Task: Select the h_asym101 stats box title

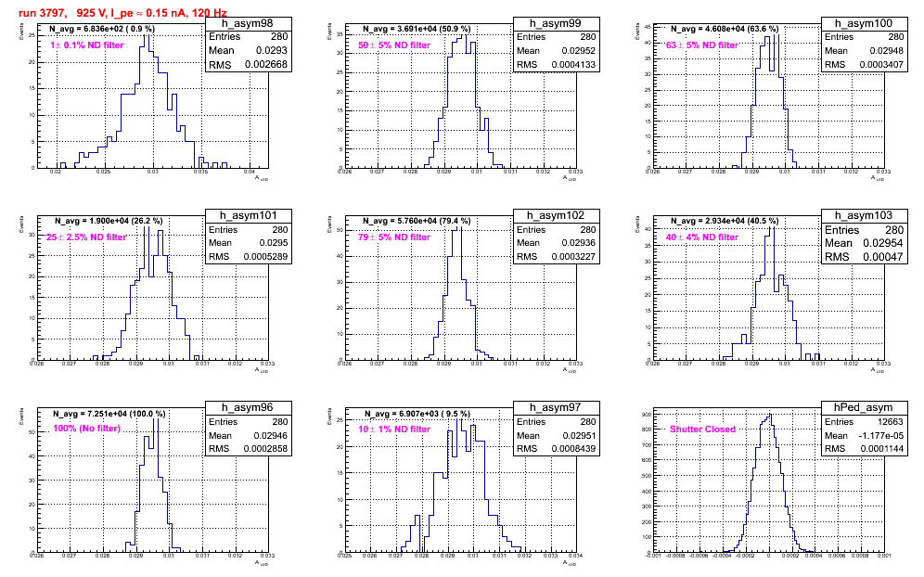Action: pyautogui.click(x=248, y=216)
